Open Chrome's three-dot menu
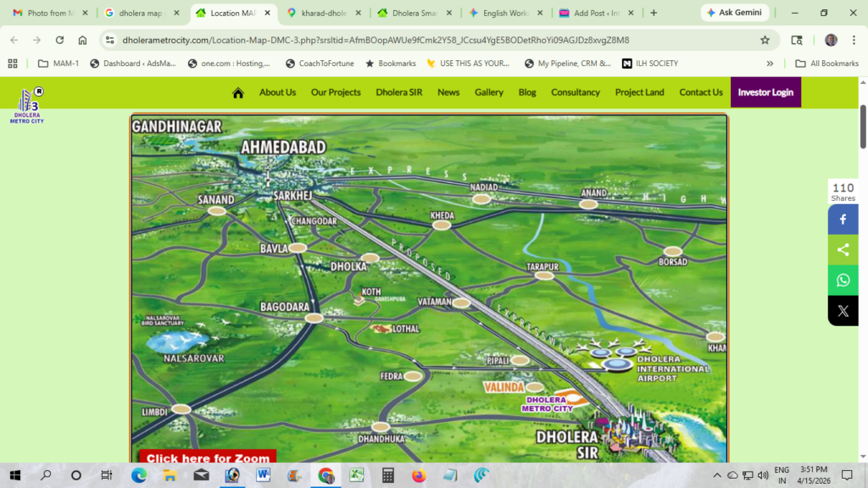This screenshot has height=488, width=868. tap(854, 40)
